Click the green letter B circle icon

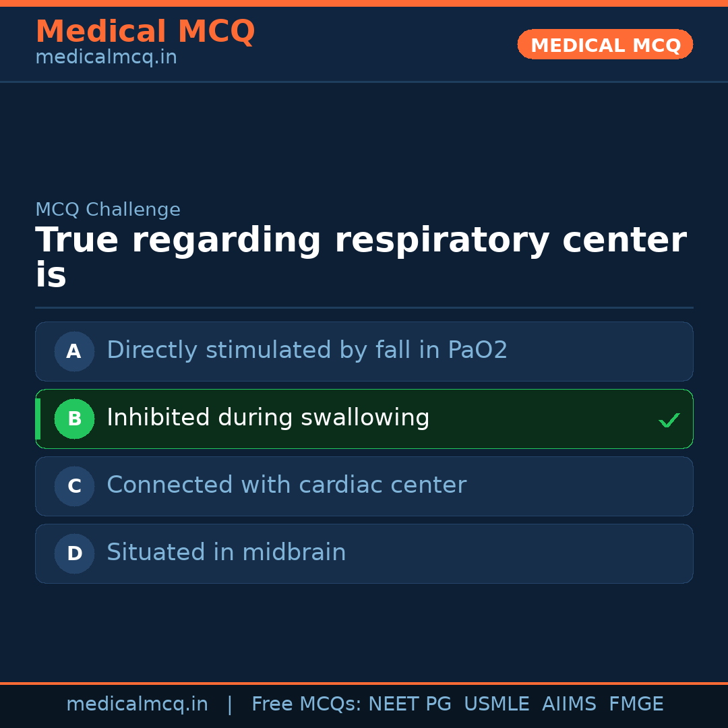(x=74, y=419)
